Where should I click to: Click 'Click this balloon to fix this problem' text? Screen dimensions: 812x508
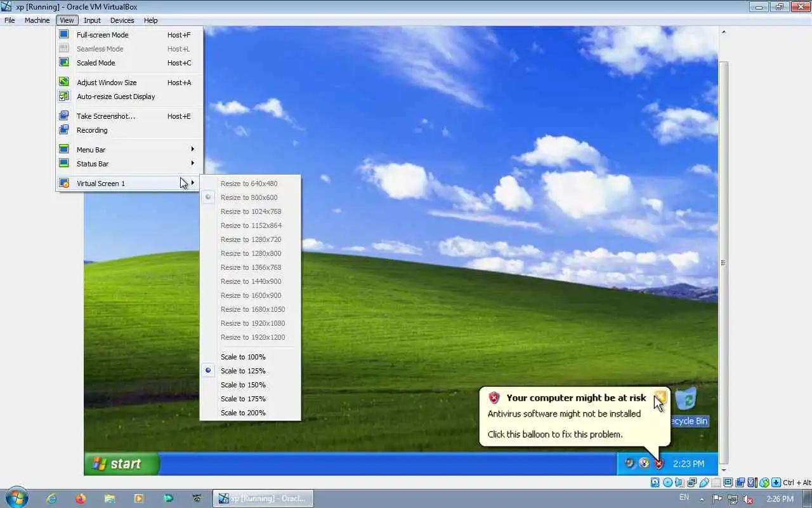click(x=555, y=434)
